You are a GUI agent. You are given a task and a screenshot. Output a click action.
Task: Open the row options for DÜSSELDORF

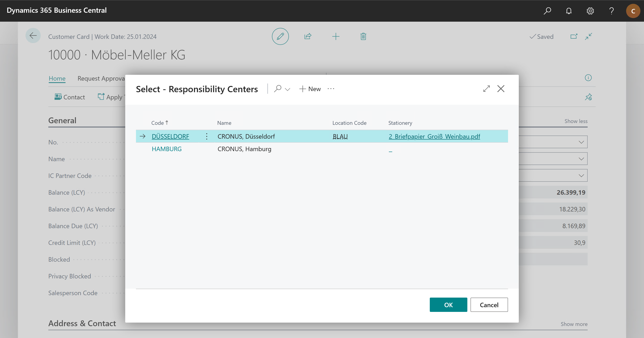point(206,136)
